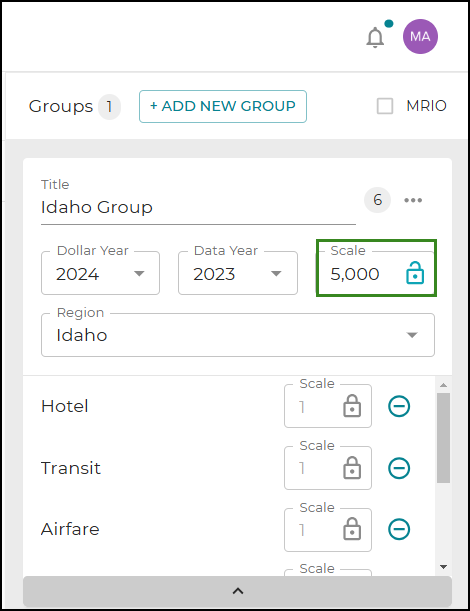Remove the Airfare event

(399, 529)
